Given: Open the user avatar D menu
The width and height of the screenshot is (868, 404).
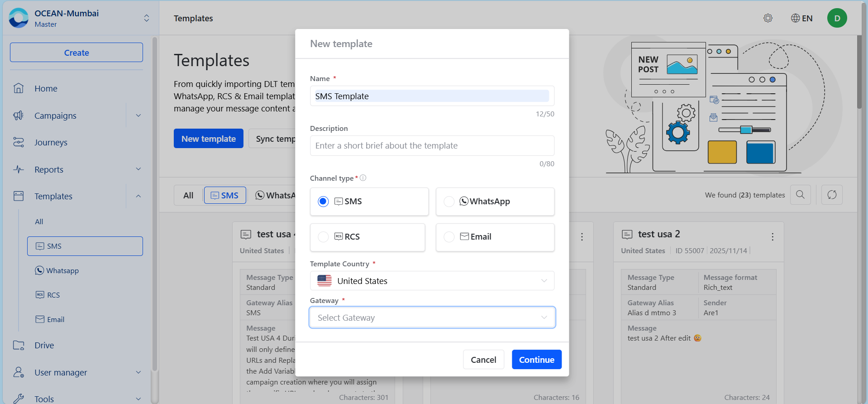Looking at the screenshot, I should pos(837,18).
